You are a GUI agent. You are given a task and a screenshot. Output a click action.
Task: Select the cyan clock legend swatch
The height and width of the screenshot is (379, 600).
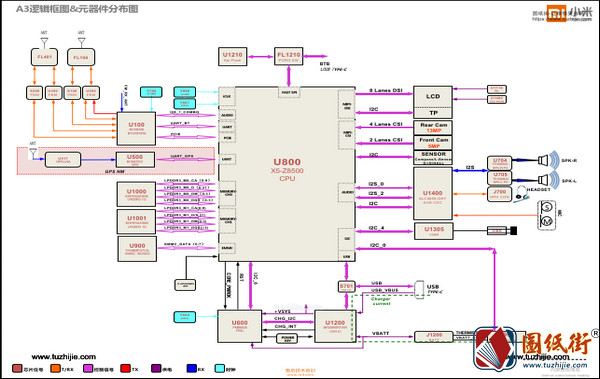click(x=220, y=368)
